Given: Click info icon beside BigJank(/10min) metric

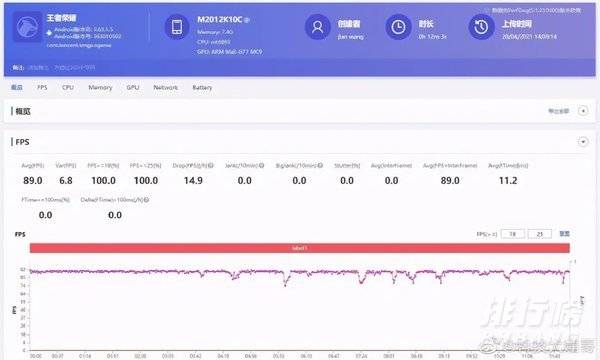Looking at the screenshot, I should 320,165.
